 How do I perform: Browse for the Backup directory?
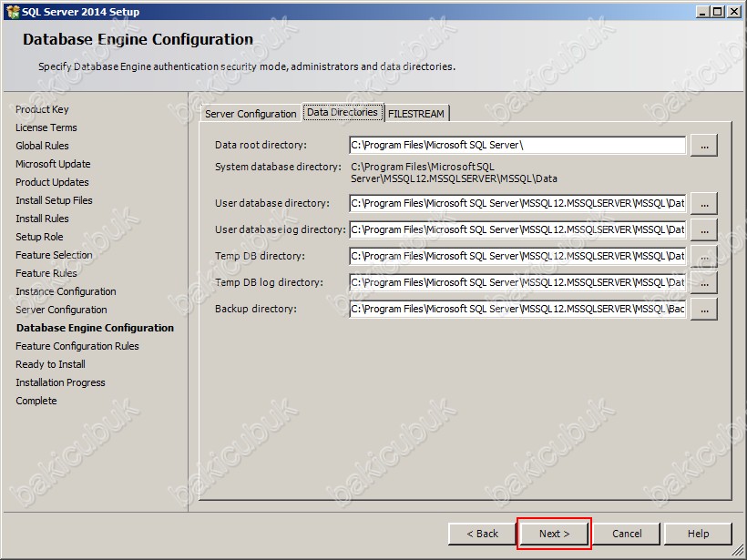click(704, 310)
